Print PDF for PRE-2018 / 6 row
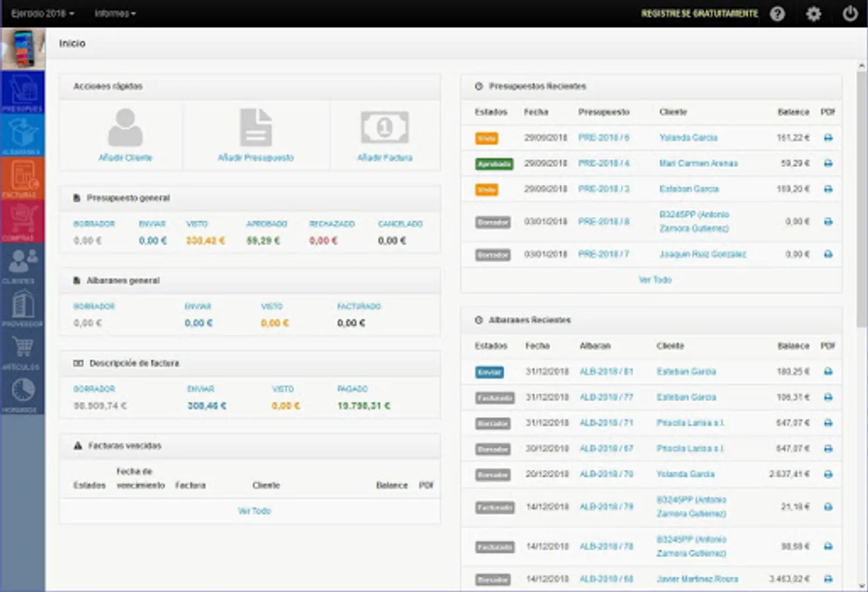Viewport: 868px width, 592px height. point(828,138)
